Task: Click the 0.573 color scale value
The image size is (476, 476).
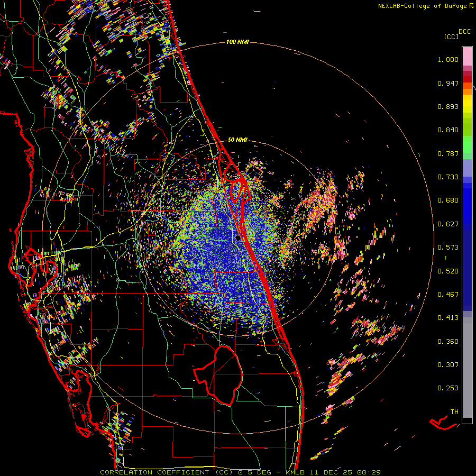Action: 448,248
